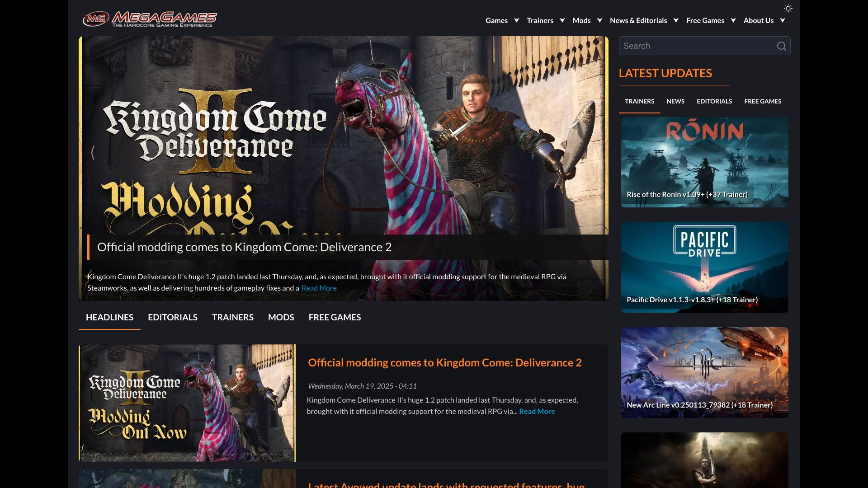868x488 pixels.
Task: Open the Pacific Drive trainer card
Action: click(x=704, y=267)
